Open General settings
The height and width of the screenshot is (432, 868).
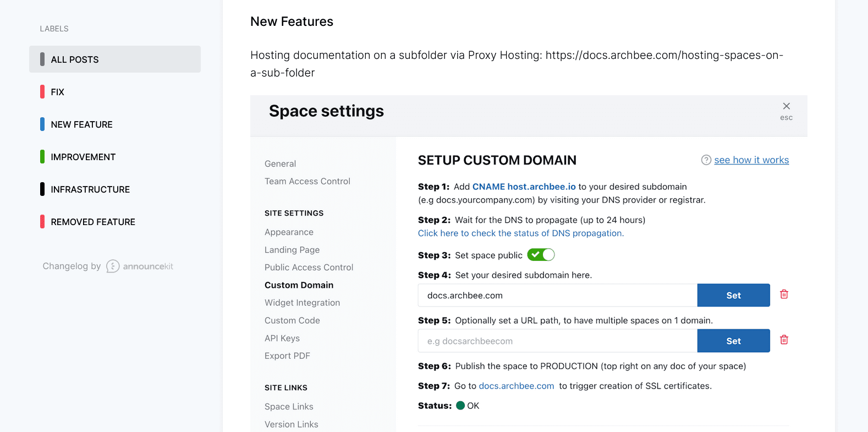280,163
